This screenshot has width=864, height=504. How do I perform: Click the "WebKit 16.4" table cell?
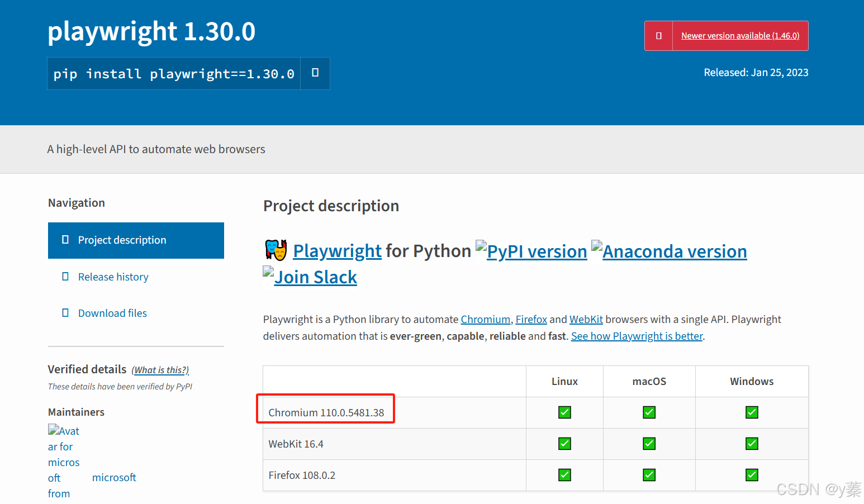click(395, 444)
